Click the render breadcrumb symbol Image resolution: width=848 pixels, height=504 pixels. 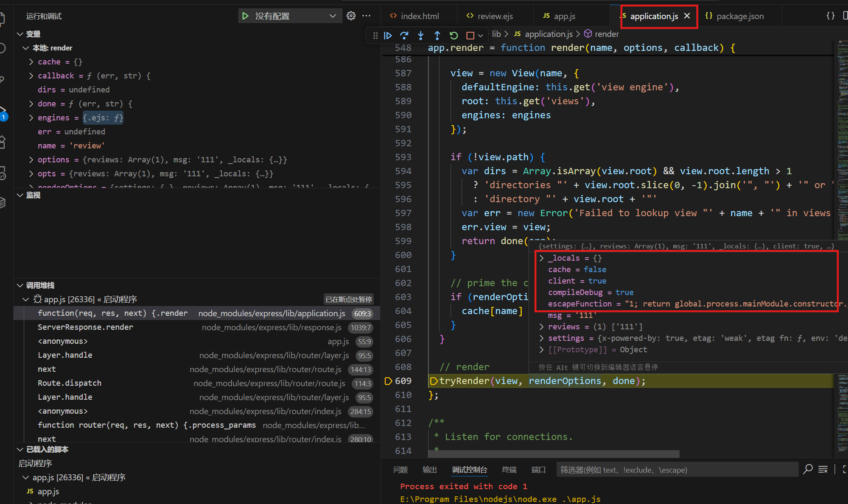[x=606, y=34]
